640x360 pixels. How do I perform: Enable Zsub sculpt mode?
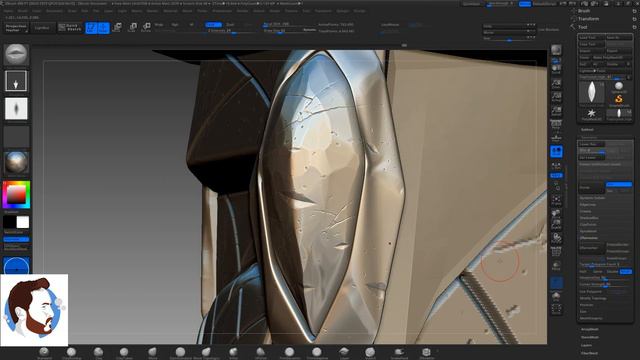click(231, 24)
